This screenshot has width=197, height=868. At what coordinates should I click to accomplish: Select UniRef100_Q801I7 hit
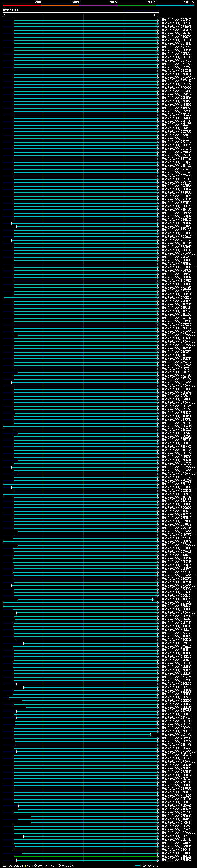[x=177, y=836]
